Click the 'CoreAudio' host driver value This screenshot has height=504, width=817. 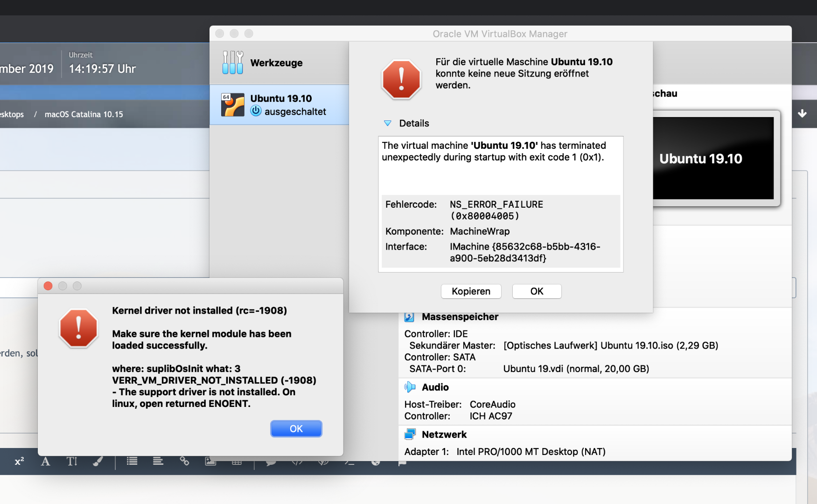click(493, 405)
